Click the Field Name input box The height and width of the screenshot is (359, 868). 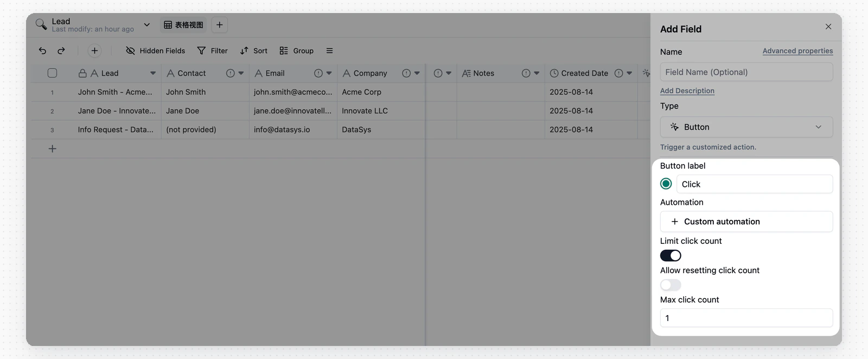(746, 72)
